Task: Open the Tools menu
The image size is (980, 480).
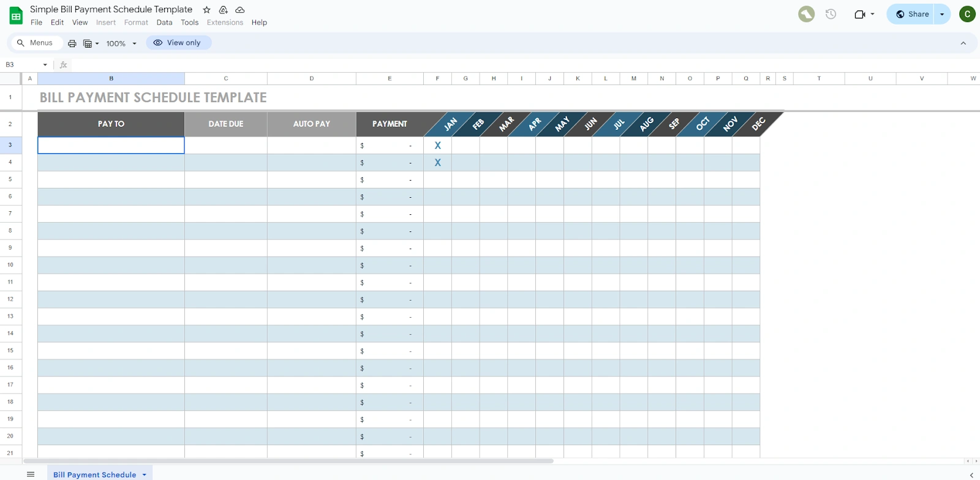Action: coord(189,23)
